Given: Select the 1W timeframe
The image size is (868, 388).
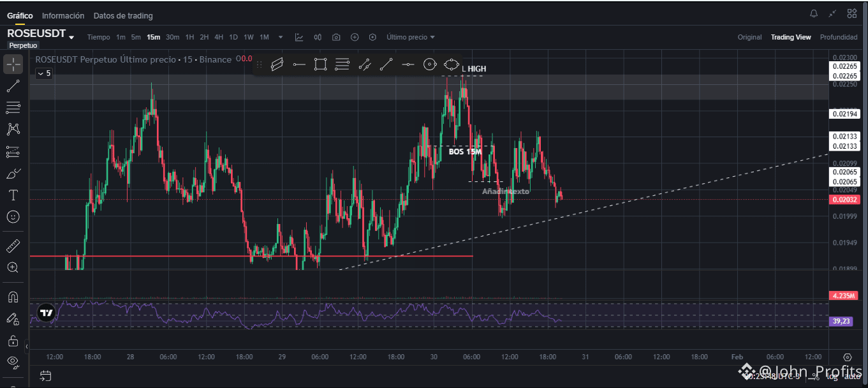Looking at the screenshot, I should point(249,37).
